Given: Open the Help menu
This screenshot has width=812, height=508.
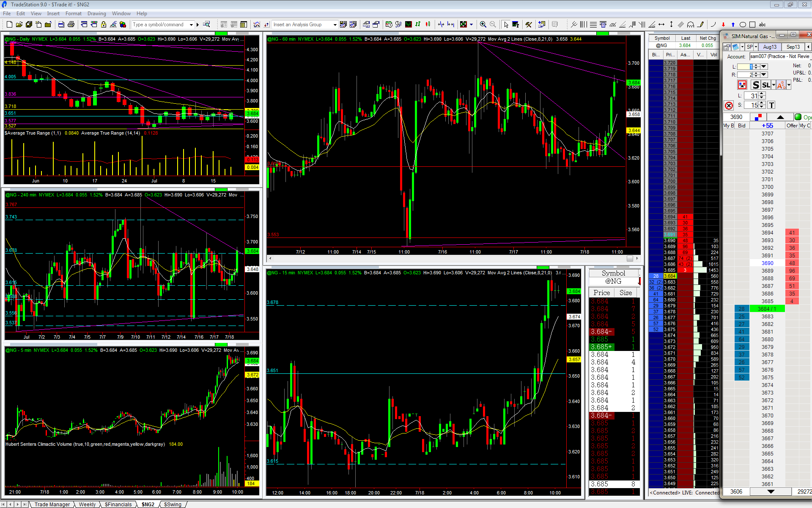Looking at the screenshot, I should [142, 14].
